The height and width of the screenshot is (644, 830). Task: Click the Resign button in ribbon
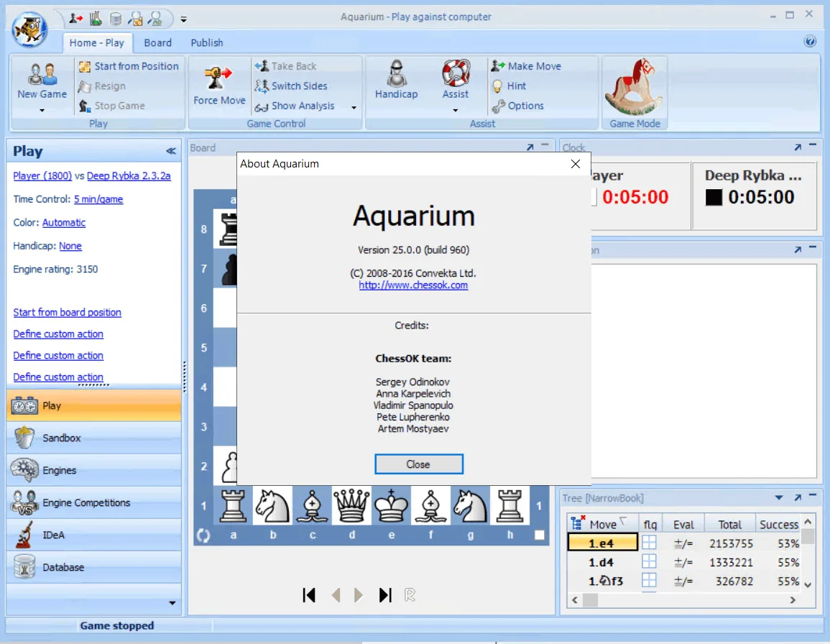101,86
